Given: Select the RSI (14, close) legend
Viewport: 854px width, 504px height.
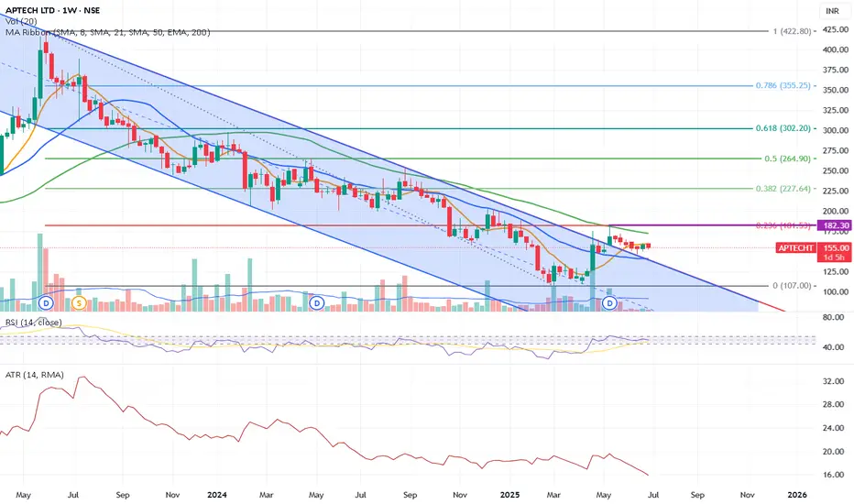Looking at the screenshot, I should pyautogui.click(x=33, y=323).
